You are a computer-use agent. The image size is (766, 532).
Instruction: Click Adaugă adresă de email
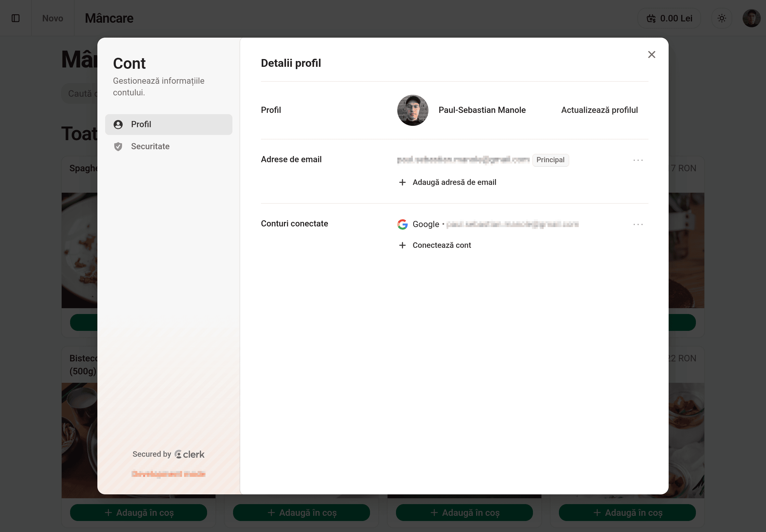point(448,182)
